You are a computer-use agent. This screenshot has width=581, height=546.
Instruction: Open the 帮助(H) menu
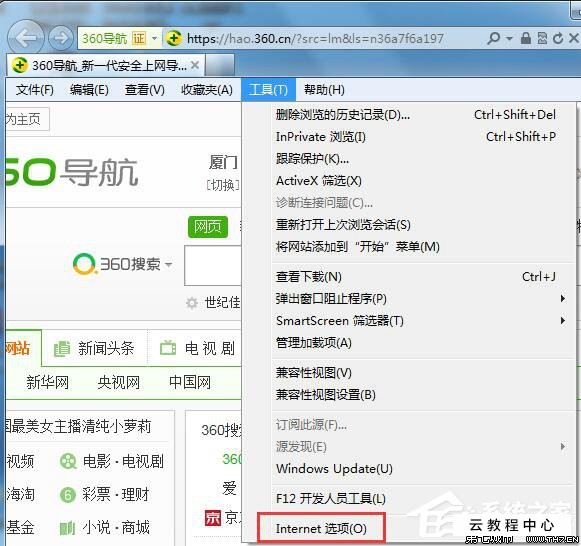[324, 90]
